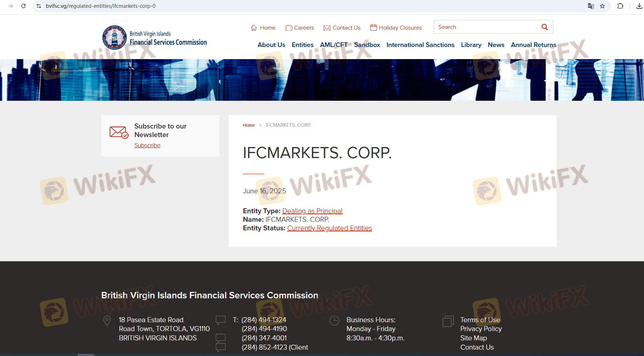Bookmark this page with the star icon
This screenshot has height=356, width=644.
602,6
